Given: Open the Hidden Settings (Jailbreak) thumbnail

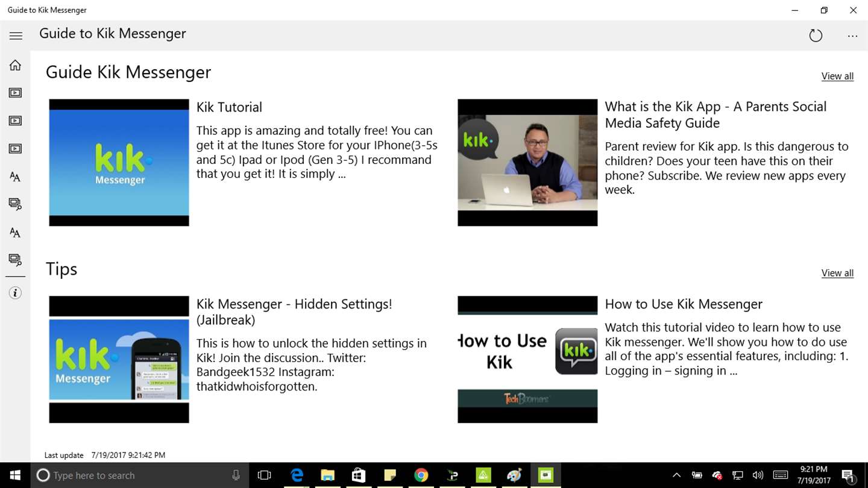Looking at the screenshot, I should click(x=119, y=360).
